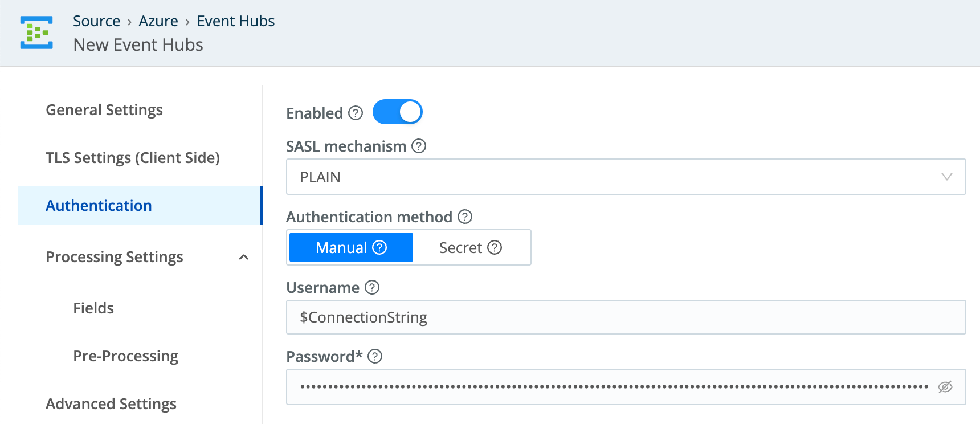The height and width of the screenshot is (424, 980).
Task: Disable the Enabled toggle
Action: coord(398,112)
